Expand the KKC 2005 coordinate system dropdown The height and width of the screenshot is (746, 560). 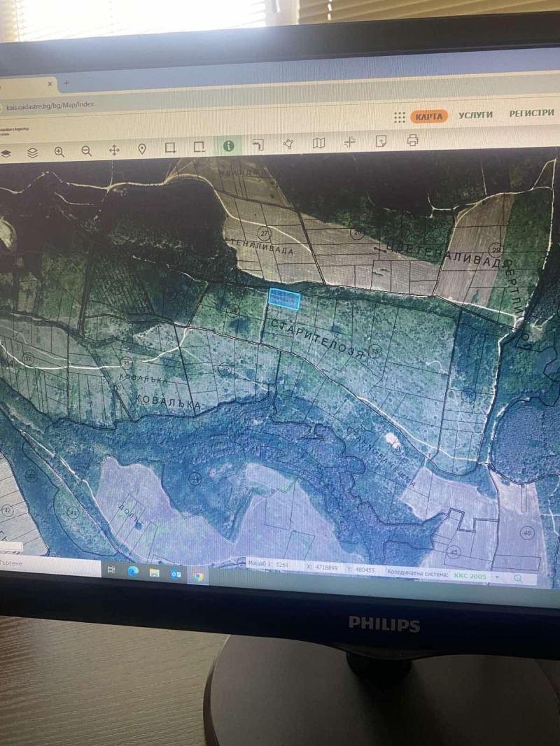pyautogui.click(x=497, y=578)
